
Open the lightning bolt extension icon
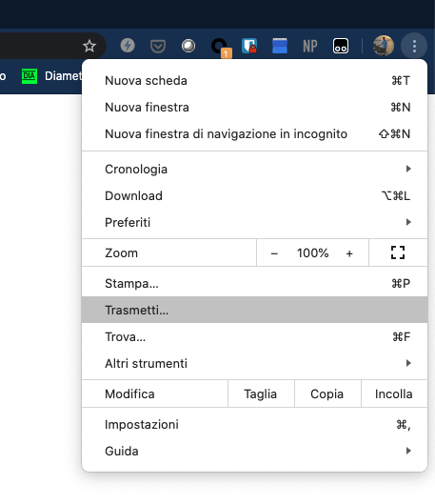coord(128,46)
